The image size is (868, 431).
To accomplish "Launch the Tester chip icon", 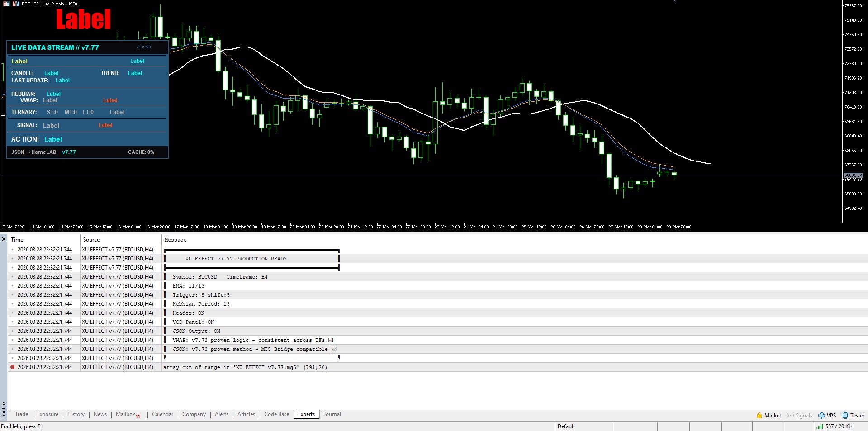I will point(845,415).
